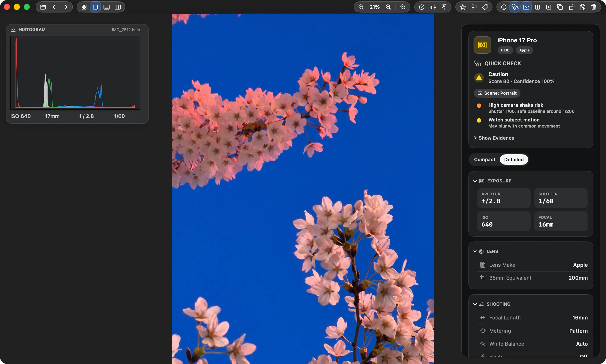Toggle the Quick Check stethoscope button
The height and width of the screenshot is (364, 606).
[x=515, y=7]
